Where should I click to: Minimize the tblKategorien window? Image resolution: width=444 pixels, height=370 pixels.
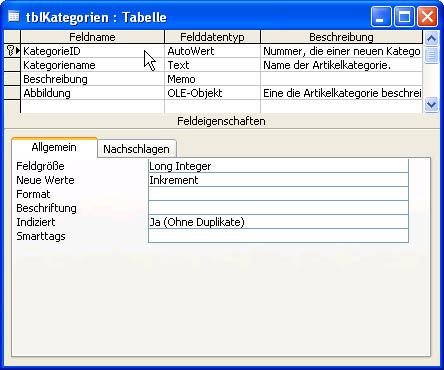381,17
